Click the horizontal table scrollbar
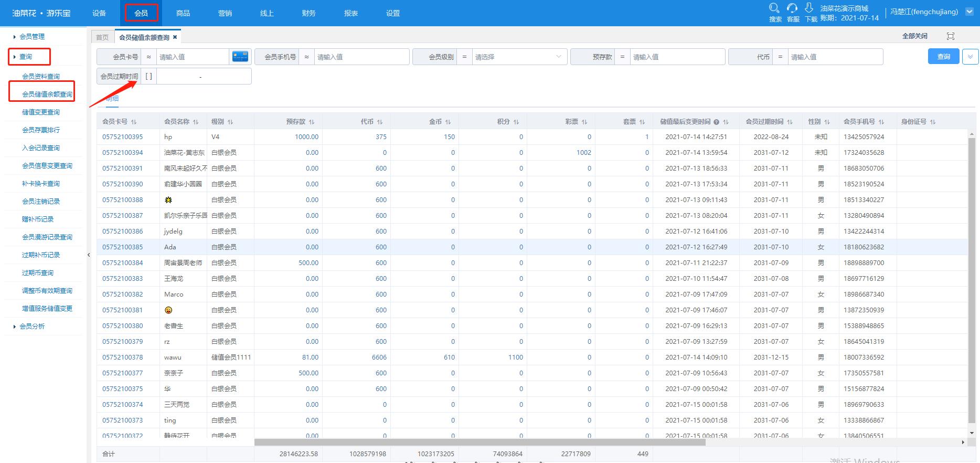Screen dimensions: 980x463 point(480,442)
